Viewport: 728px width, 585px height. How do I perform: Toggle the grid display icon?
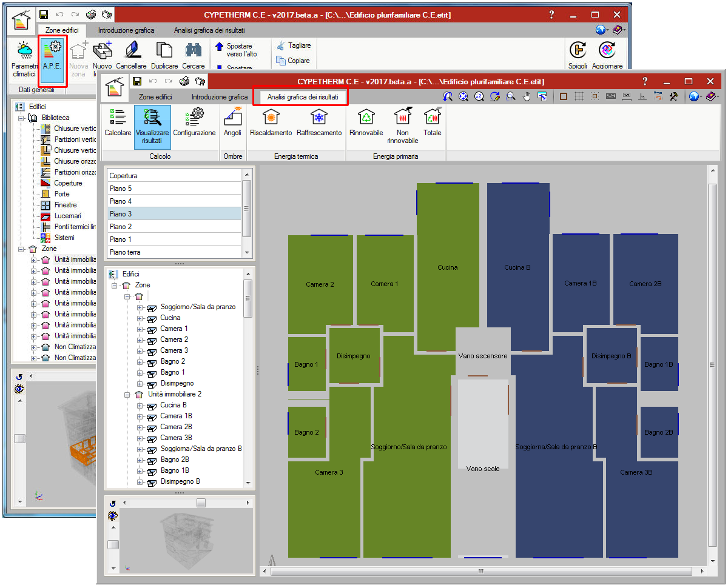point(579,96)
